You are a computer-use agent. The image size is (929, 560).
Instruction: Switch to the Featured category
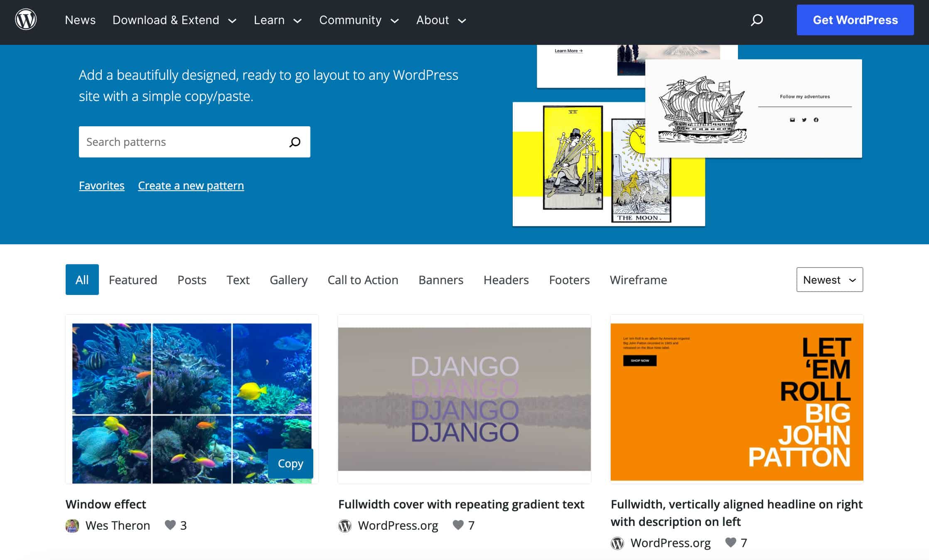pyautogui.click(x=133, y=280)
